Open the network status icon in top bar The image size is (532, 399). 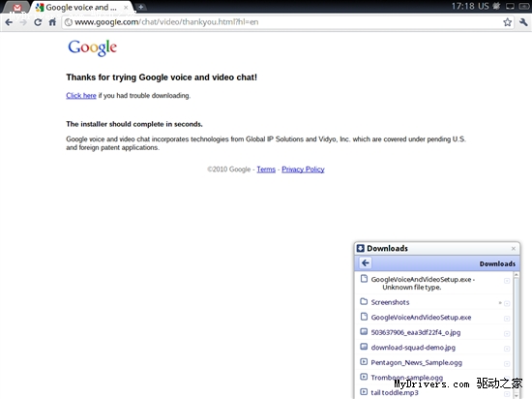(496, 6)
